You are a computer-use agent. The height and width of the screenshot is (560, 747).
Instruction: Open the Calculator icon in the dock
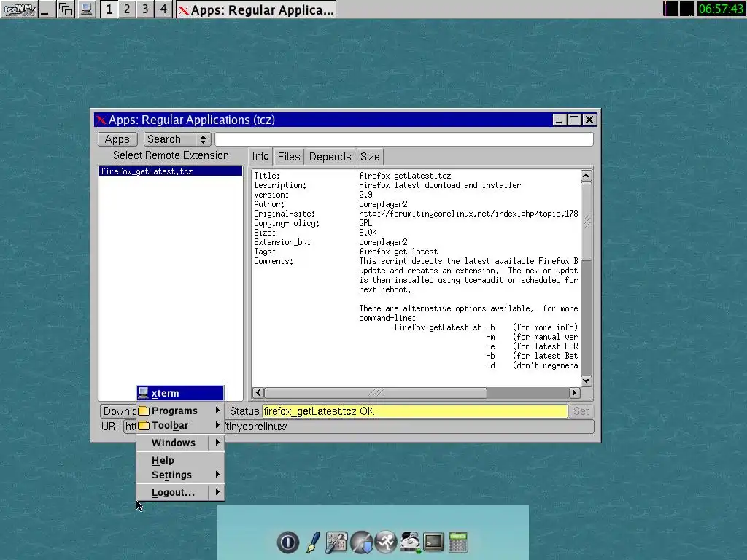click(458, 542)
